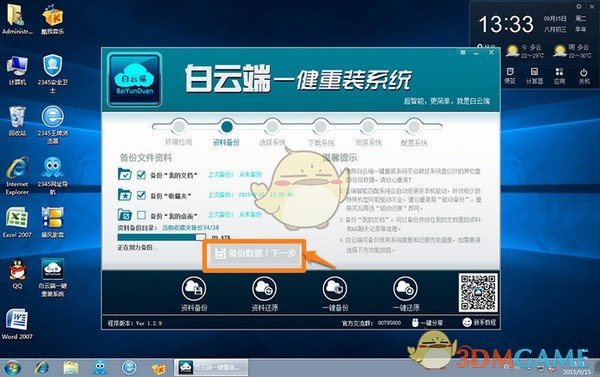This screenshot has height=377, width=600.
Task: Click the 收藏夹 star folder icon
Action: click(125, 194)
